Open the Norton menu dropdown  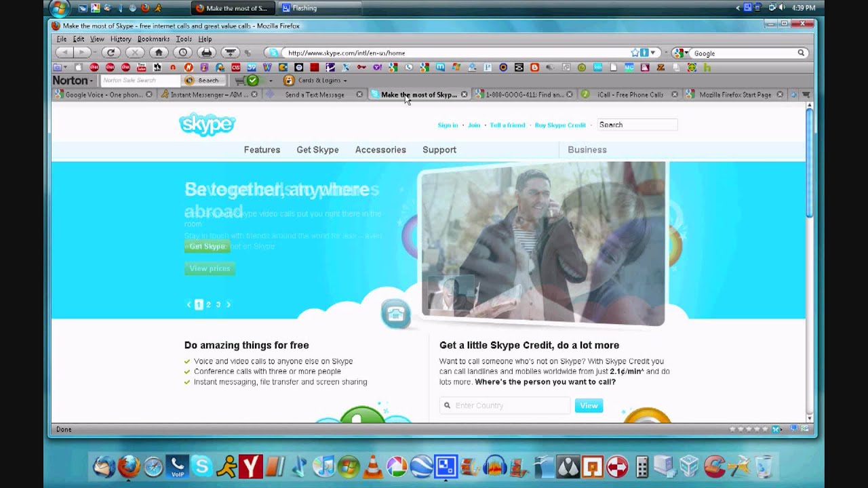[x=73, y=81]
